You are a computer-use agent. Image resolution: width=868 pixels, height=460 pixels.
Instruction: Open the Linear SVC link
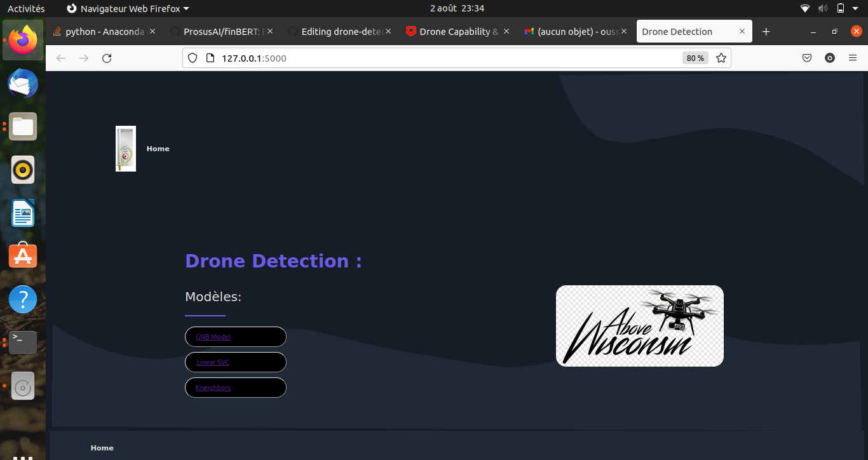(213, 362)
